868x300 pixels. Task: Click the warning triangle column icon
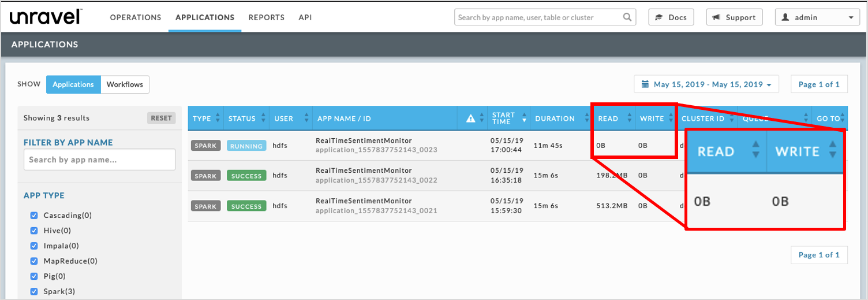(x=470, y=118)
